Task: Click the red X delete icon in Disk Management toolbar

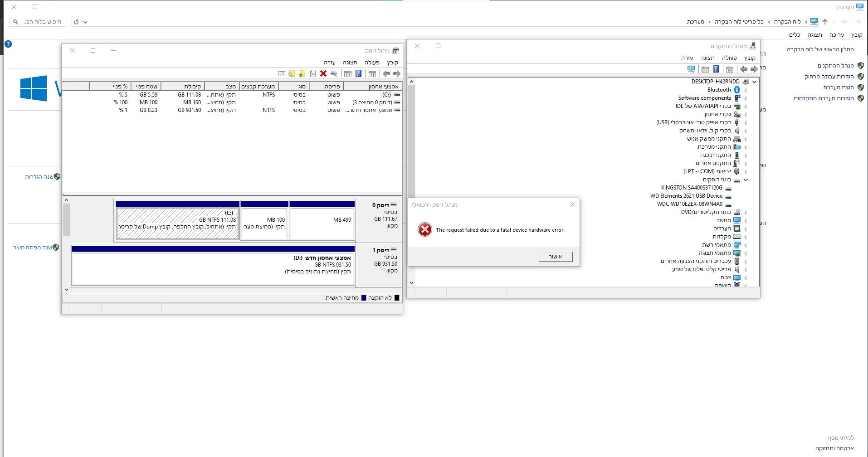Action: 323,73
